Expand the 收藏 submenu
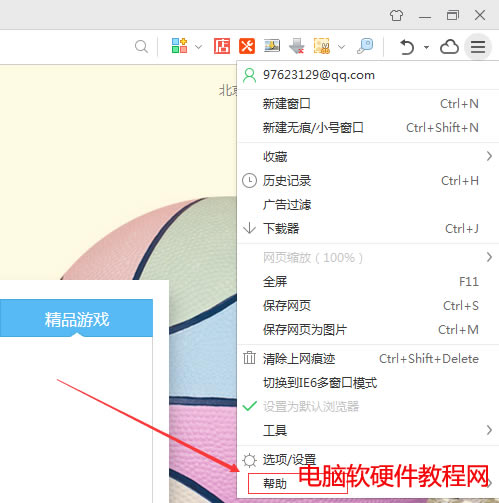This screenshot has width=499, height=503. coord(368,156)
